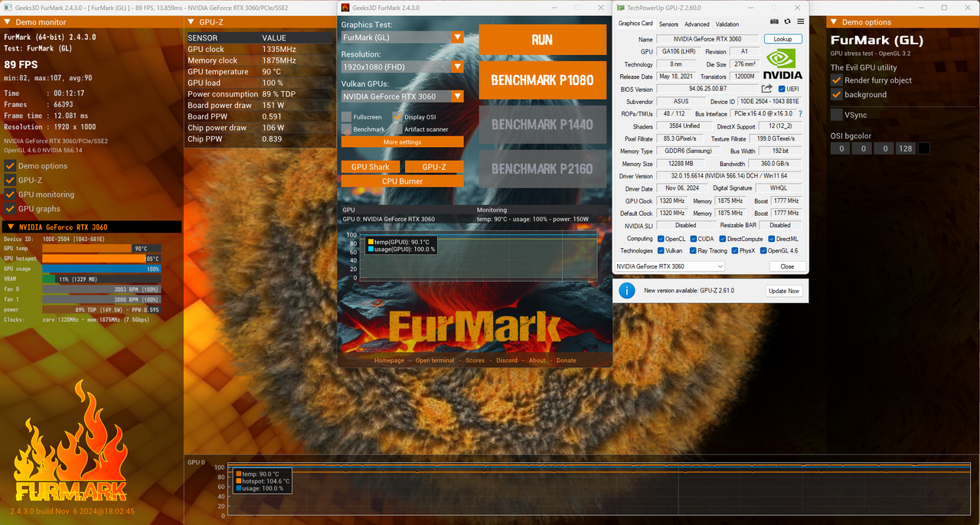The height and width of the screenshot is (525, 980).
Task: Collapse the GPU-Z sensor overlay panel
Action: point(192,22)
